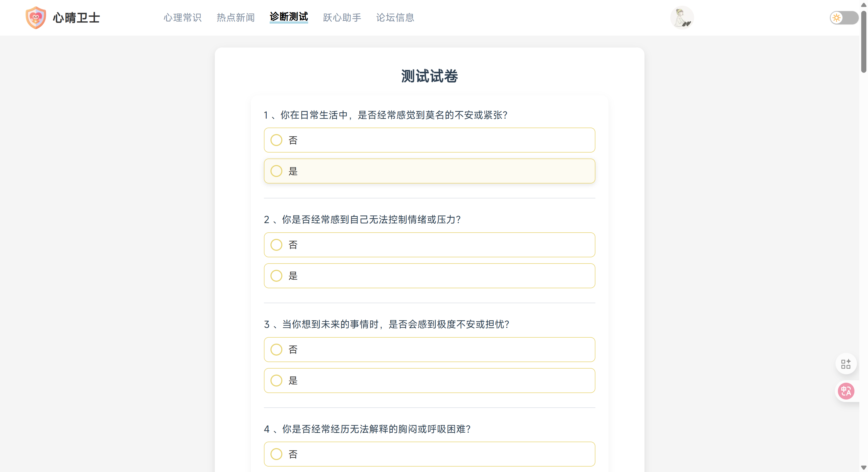Click the 诊断测试 active tab

[x=289, y=17]
